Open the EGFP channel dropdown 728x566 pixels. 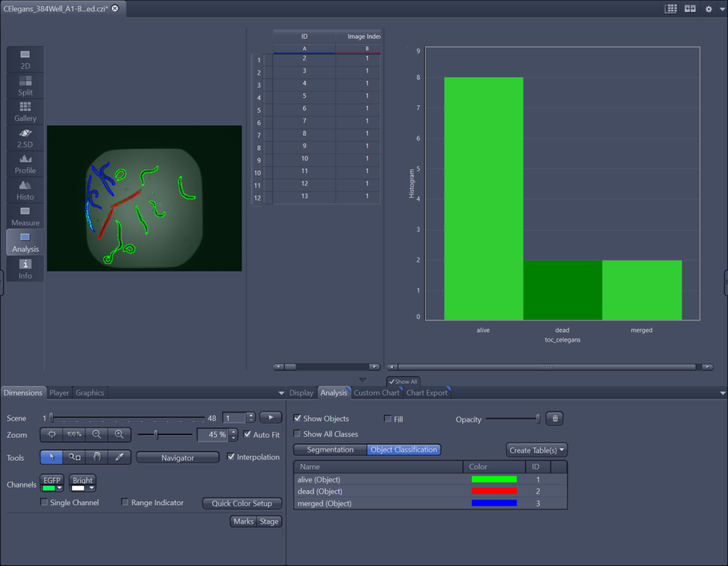click(x=60, y=489)
